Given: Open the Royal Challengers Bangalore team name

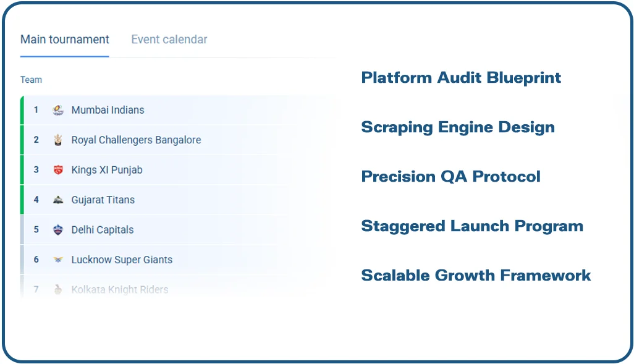Looking at the screenshot, I should point(136,140).
